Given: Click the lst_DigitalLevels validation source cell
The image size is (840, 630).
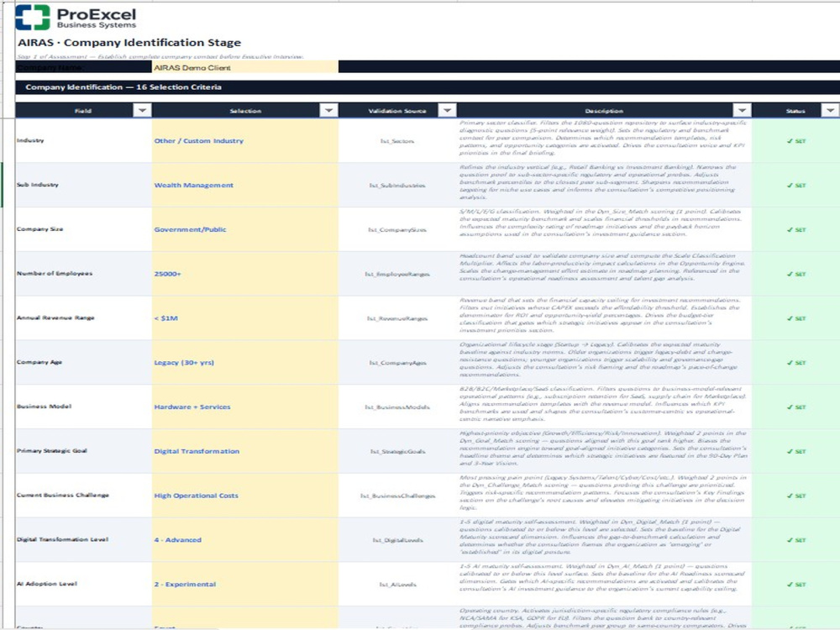Looking at the screenshot, I should coord(397,540).
